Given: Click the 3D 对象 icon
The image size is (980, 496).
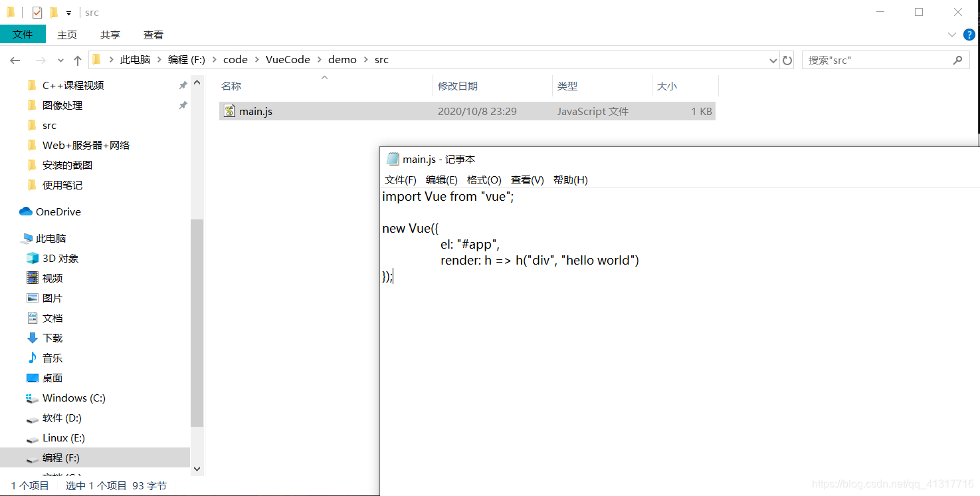Looking at the screenshot, I should pos(32,258).
